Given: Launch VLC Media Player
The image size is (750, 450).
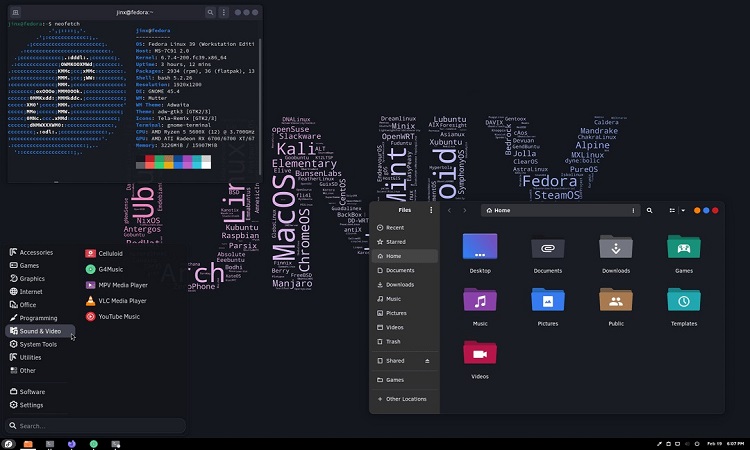Looking at the screenshot, I should click(x=121, y=300).
